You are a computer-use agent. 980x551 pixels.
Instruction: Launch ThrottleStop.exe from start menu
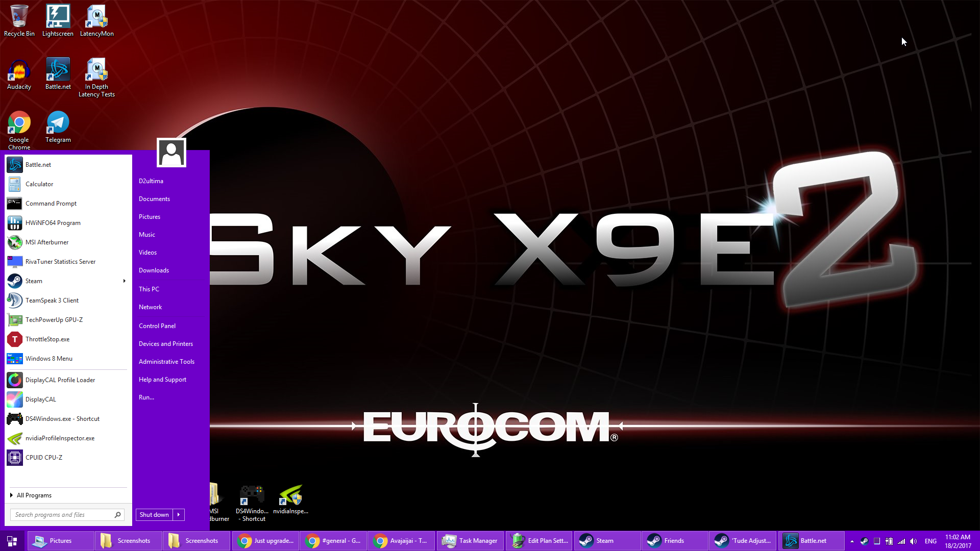(x=68, y=339)
